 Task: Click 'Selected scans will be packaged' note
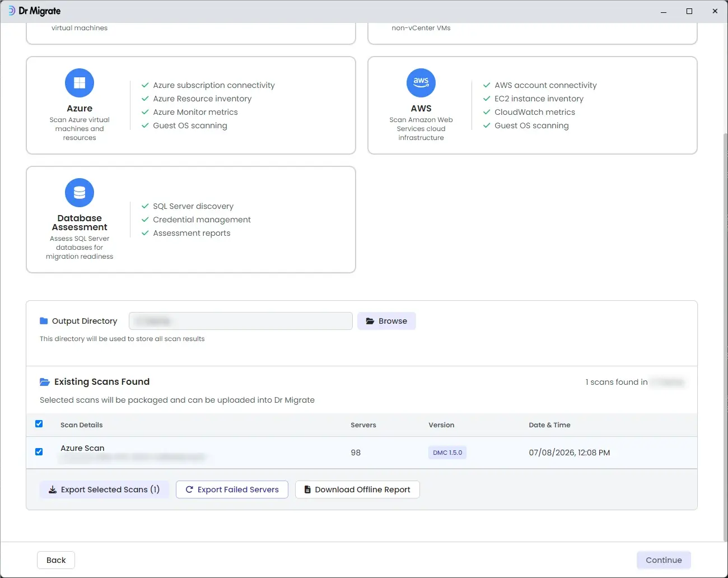click(x=177, y=400)
